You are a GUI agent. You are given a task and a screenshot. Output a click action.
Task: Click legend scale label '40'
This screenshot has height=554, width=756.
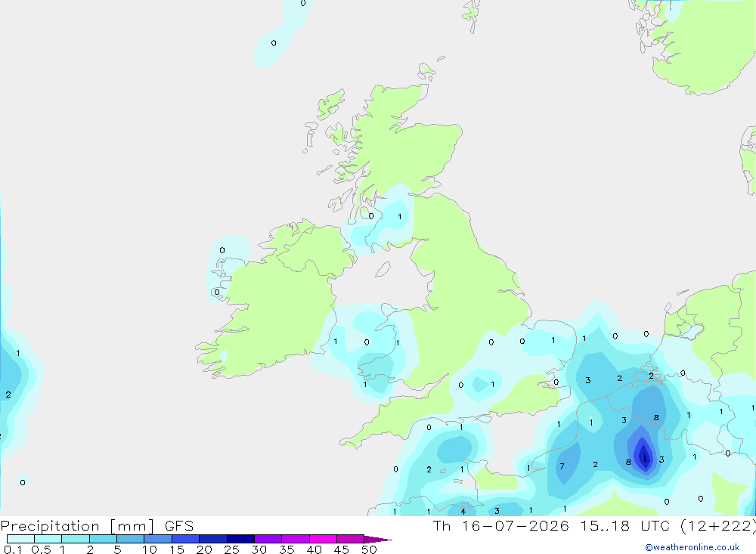pyautogui.click(x=314, y=549)
